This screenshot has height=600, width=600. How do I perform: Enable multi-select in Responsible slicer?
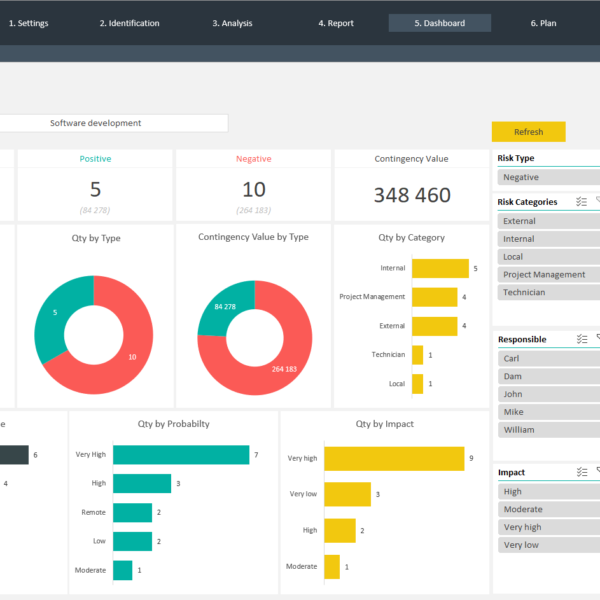pos(582,339)
